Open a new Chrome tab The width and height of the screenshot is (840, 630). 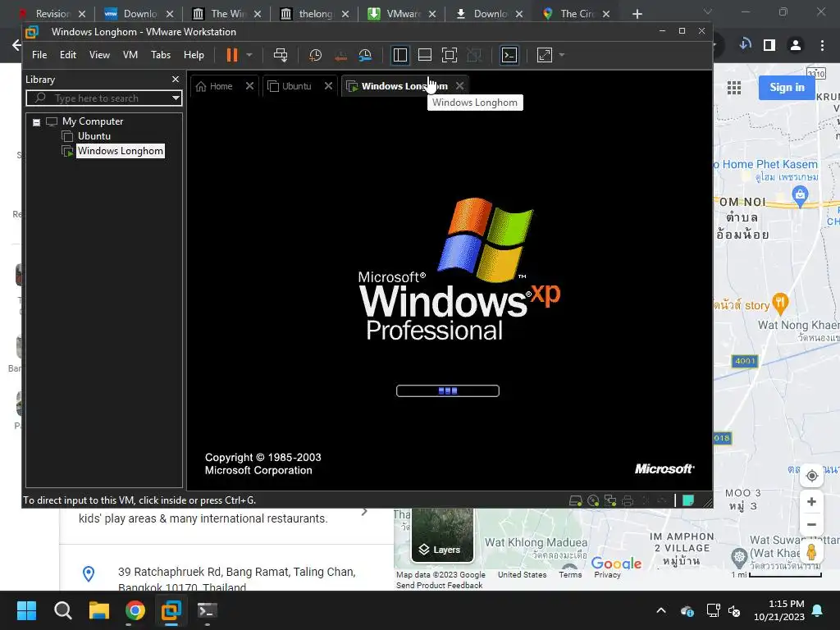(637, 14)
